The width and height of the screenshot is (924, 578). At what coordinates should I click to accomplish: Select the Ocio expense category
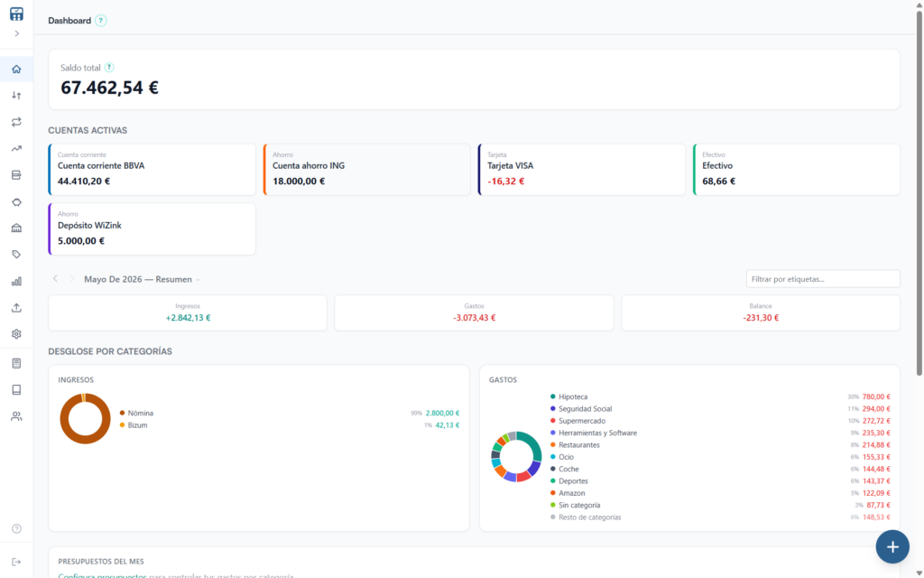pos(720,457)
